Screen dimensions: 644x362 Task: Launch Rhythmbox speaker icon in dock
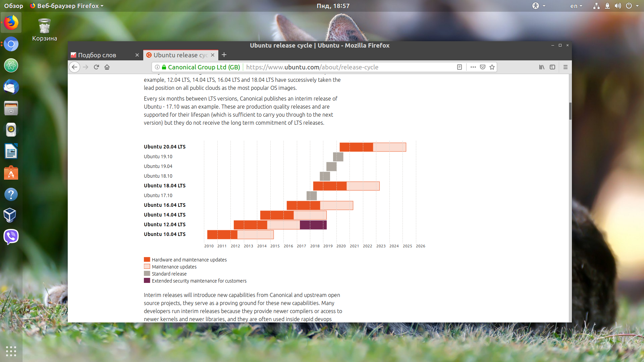click(11, 130)
